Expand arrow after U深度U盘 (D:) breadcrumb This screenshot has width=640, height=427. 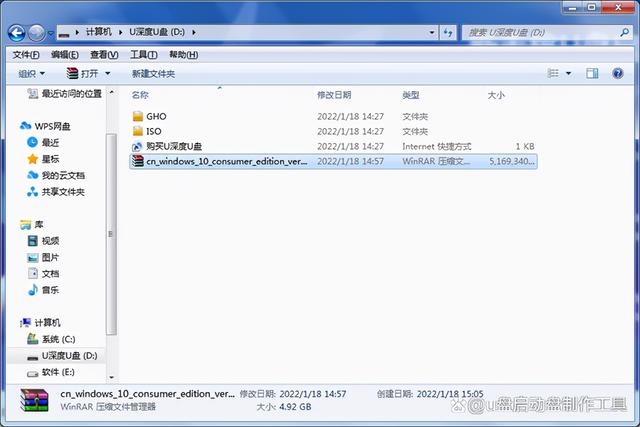193,32
